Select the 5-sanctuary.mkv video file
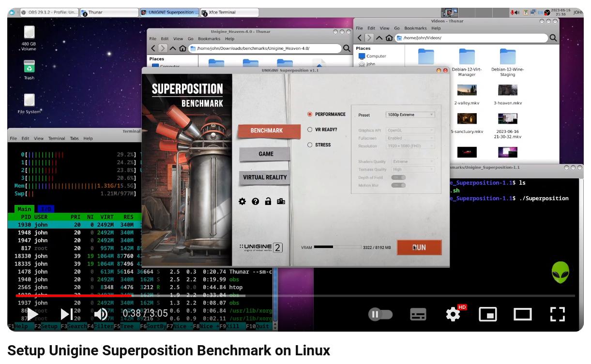 coord(467,123)
